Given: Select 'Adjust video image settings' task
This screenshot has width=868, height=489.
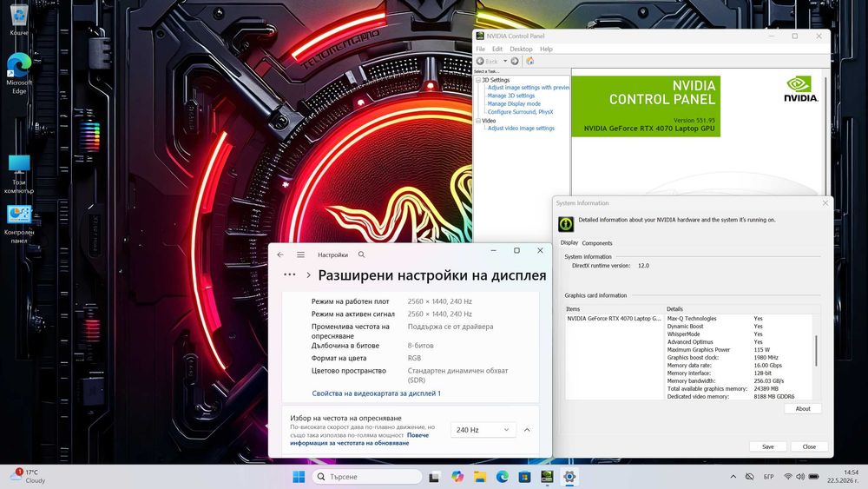Looking at the screenshot, I should coord(521,128).
